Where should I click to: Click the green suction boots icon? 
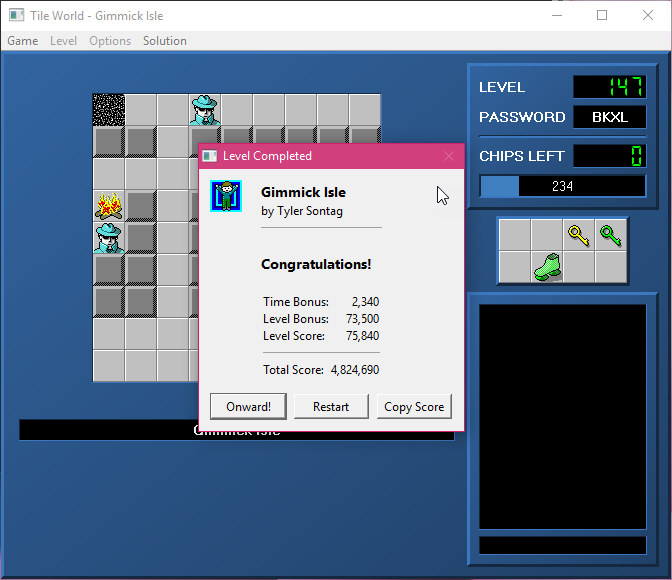click(547, 267)
